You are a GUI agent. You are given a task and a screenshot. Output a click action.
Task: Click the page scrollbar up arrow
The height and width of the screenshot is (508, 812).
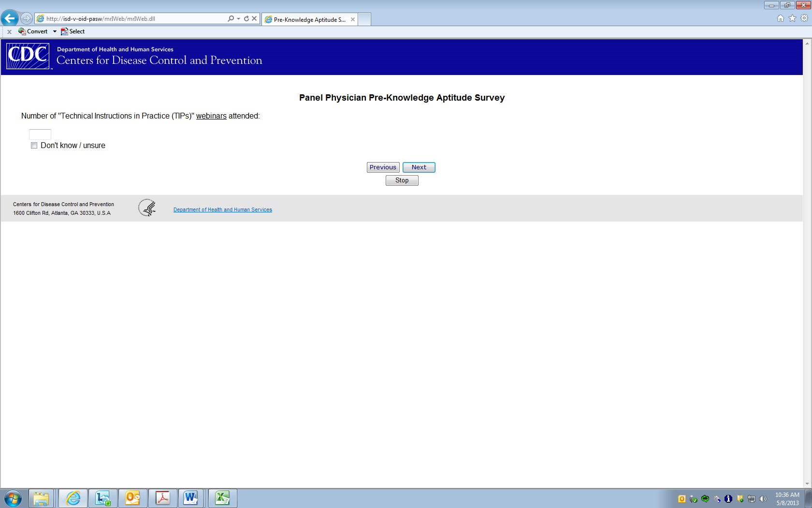[x=807, y=43]
